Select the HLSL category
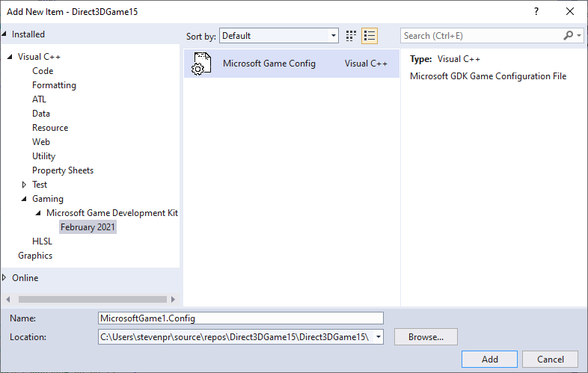This screenshot has width=588, height=373. click(42, 241)
